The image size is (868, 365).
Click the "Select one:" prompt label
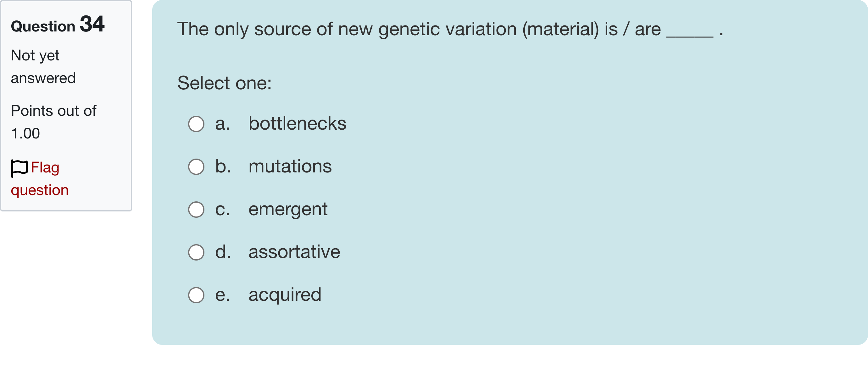point(225,83)
